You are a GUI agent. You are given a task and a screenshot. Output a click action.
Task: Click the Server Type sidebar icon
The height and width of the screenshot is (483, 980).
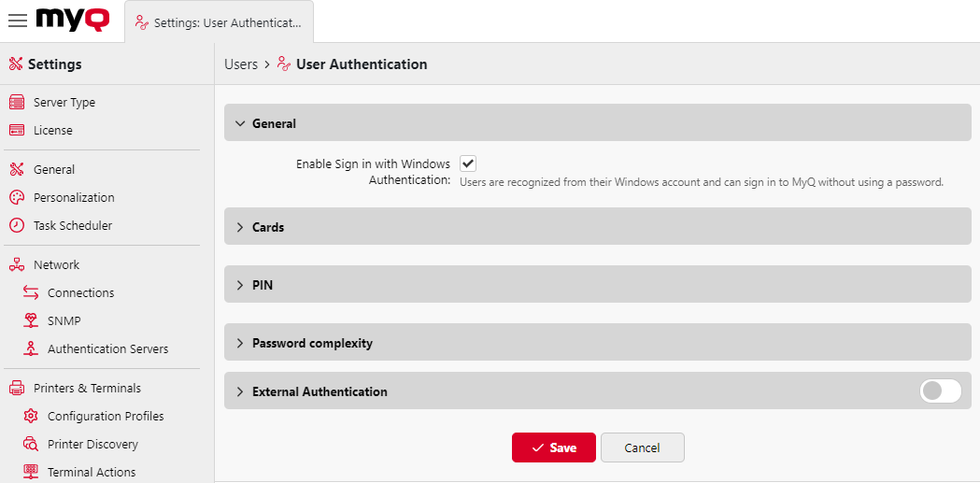pyautogui.click(x=16, y=103)
